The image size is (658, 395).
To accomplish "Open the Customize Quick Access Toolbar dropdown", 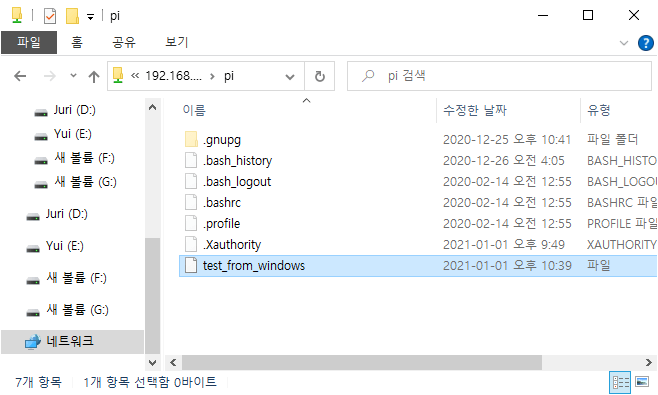I will (90, 17).
